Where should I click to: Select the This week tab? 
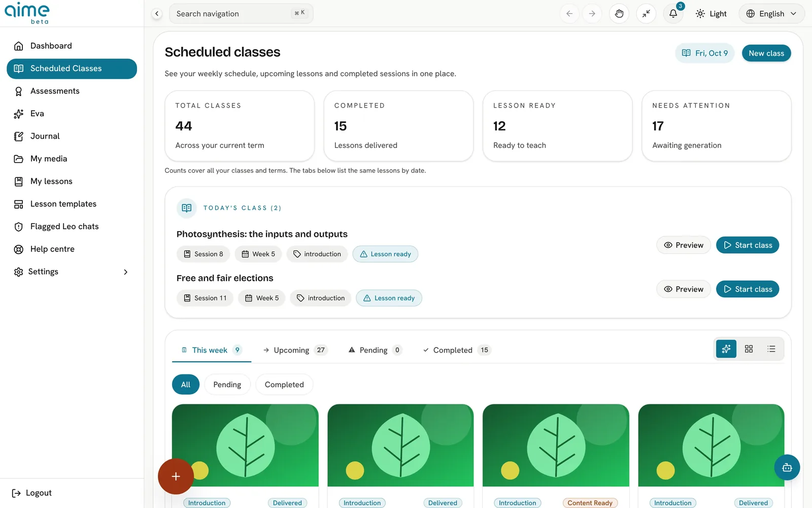[212, 350]
